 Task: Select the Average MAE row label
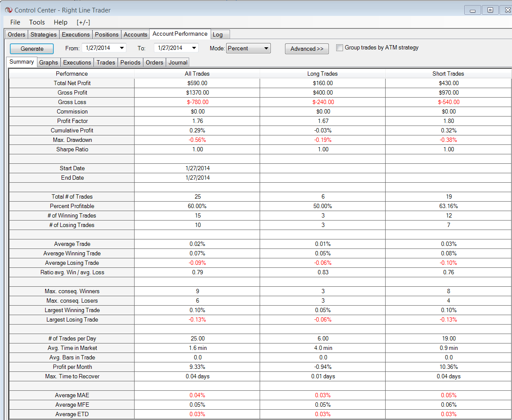coord(72,396)
